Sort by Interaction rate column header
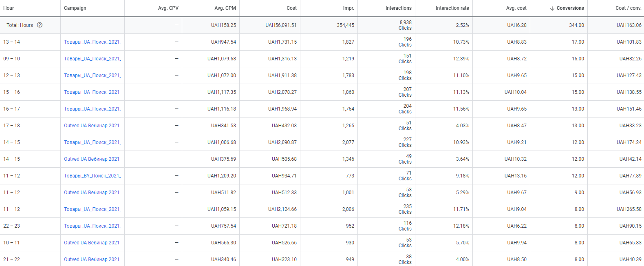644x266 pixels. 452,8
